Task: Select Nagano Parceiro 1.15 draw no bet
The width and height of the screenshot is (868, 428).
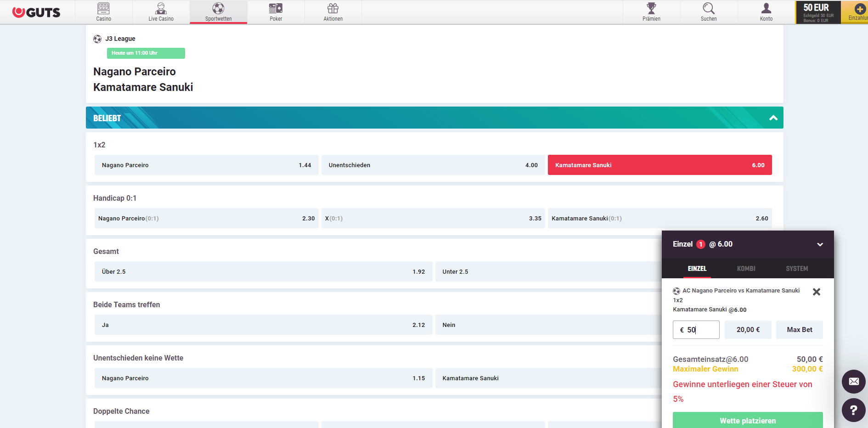Action: (264, 378)
